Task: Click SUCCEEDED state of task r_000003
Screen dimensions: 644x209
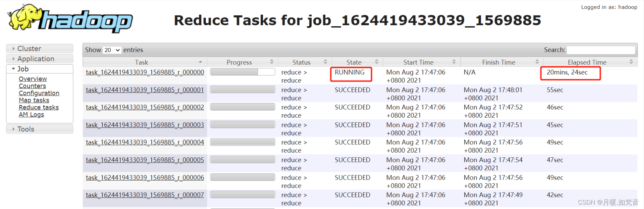Action: 353,125
